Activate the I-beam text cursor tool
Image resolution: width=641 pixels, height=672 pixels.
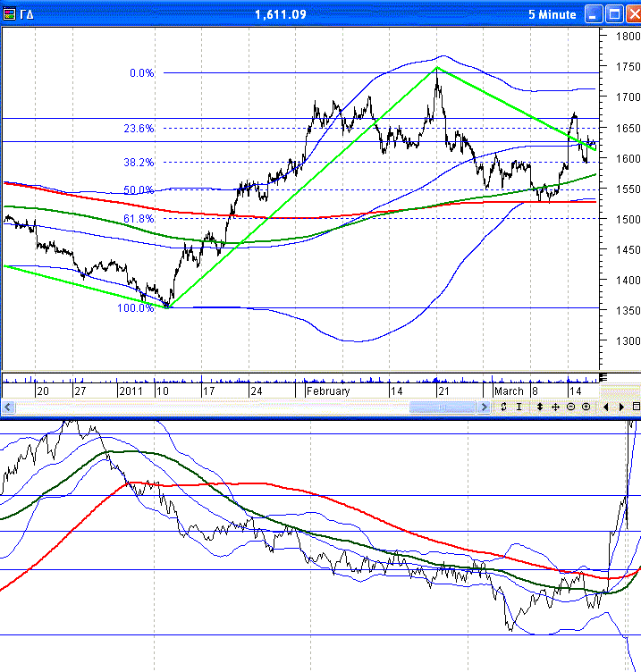(519, 407)
